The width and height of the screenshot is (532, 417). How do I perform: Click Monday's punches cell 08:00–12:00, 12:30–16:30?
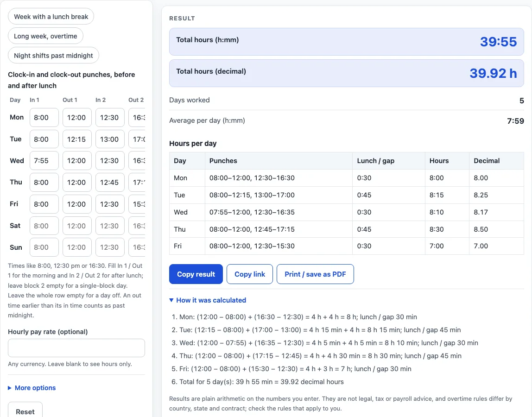point(279,178)
